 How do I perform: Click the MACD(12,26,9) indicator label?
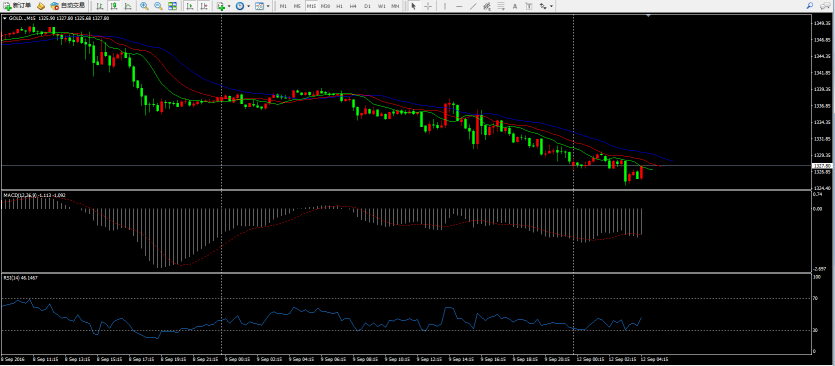point(35,195)
